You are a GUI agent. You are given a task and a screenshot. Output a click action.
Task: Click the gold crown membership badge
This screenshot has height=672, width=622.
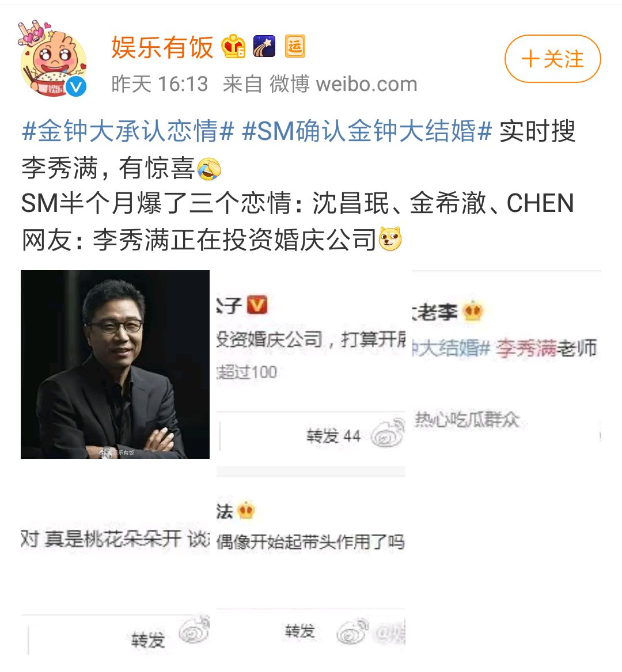[x=234, y=46]
